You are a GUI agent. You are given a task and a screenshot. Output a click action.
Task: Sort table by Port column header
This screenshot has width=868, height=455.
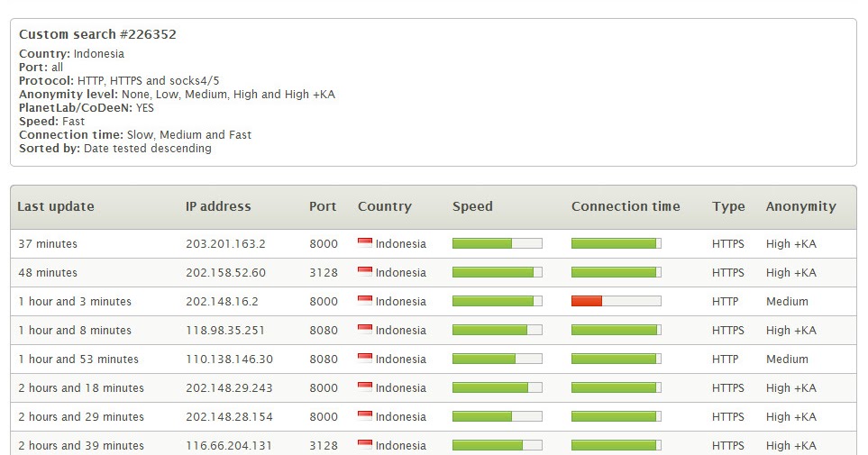(323, 206)
